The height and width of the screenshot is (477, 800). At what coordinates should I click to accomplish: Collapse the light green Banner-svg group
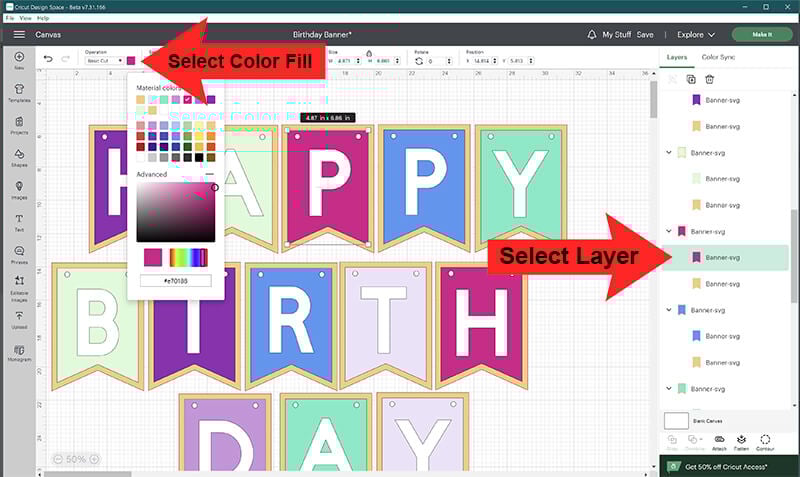tap(669, 153)
